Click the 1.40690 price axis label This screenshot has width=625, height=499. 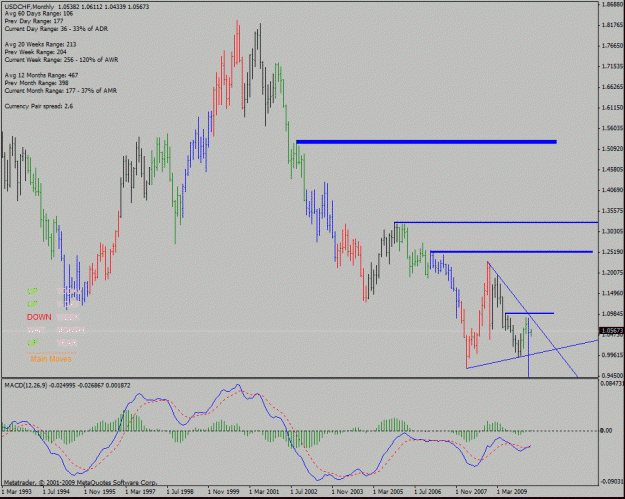(x=613, y=190)
